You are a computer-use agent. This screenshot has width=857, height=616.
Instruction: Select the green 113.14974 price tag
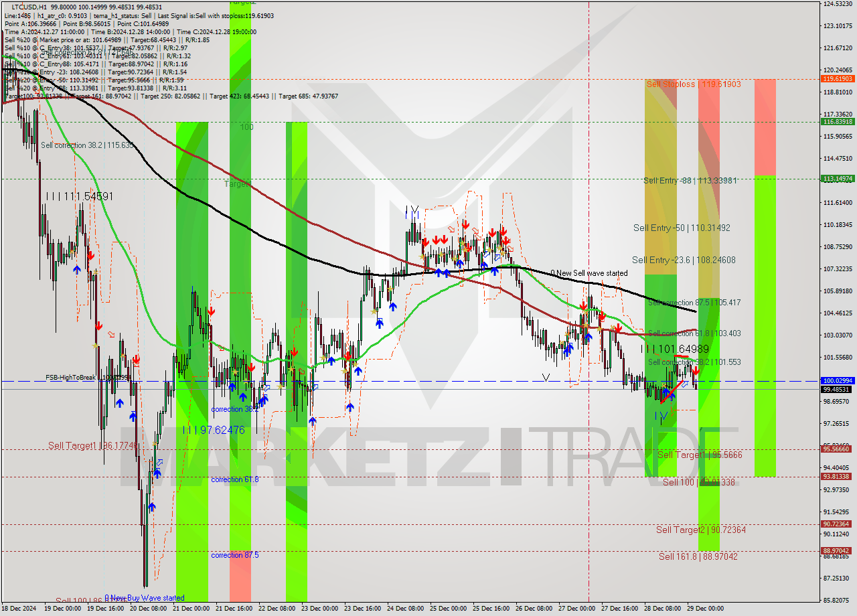coord(837,179)
